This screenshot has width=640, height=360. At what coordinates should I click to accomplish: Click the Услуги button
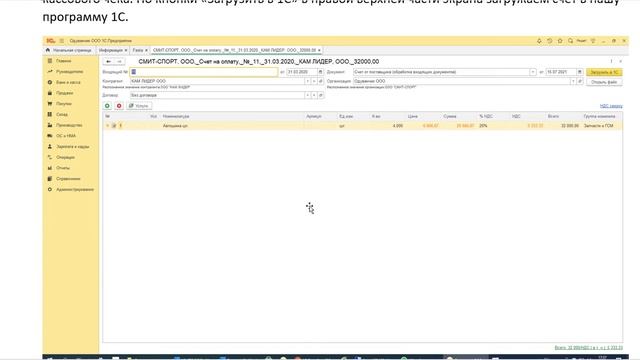click(x=139, y=106)
